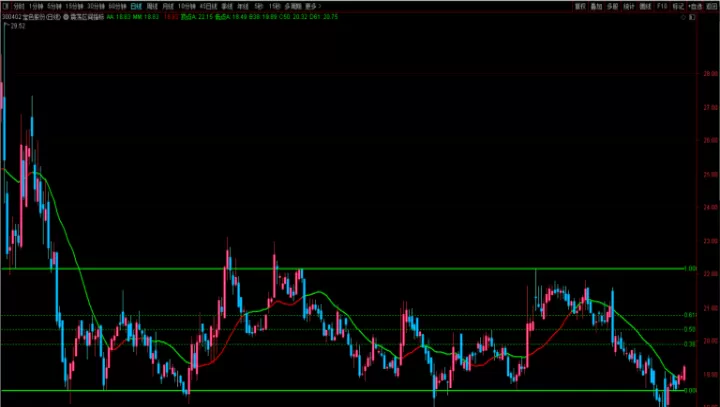Click the small square icon before 分时
Image resolution: width=720 pixels, height=407 pixels.
(6, 6)
